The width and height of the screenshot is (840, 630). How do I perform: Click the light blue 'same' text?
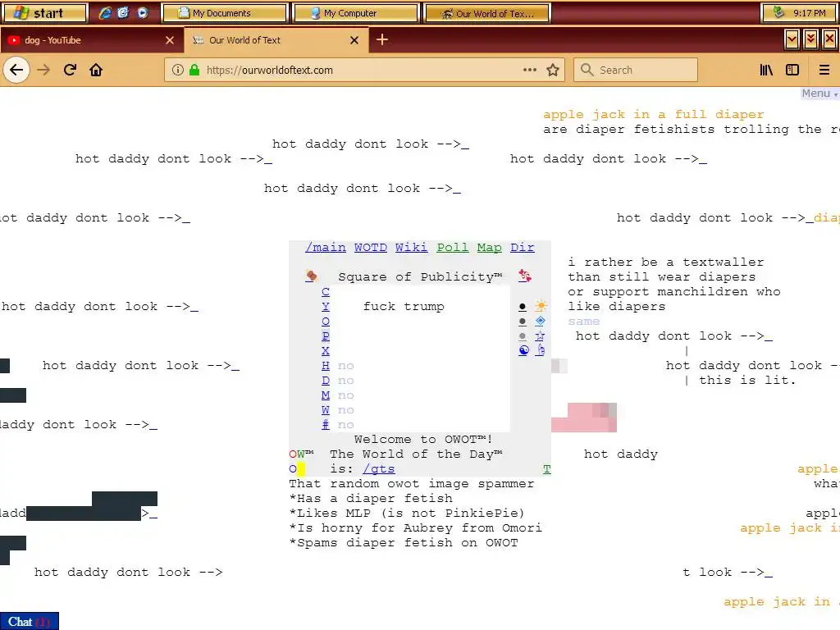pos(584,322)
